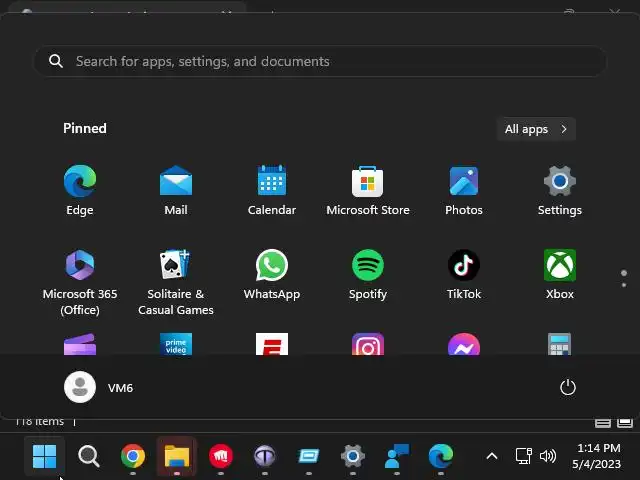Screen dimensions: 640x480
Task: Select the first pinned page dot
Action: pyautogui.click(x=624, y=273)
